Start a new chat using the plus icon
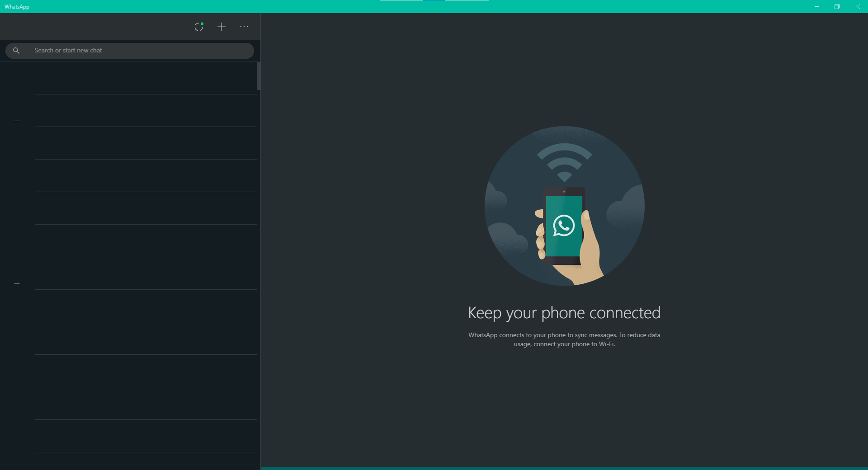 point(221,27)
